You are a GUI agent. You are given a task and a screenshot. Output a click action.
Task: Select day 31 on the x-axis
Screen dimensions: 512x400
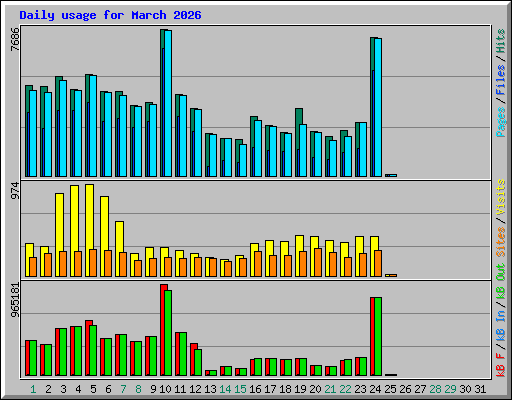[480, 389]
